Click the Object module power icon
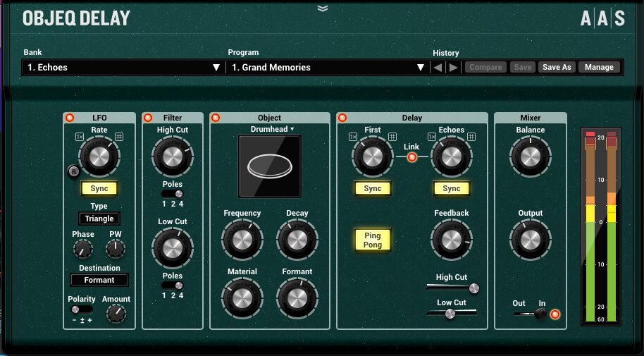Viewport: 644px width, 356px height. [216, 118]
